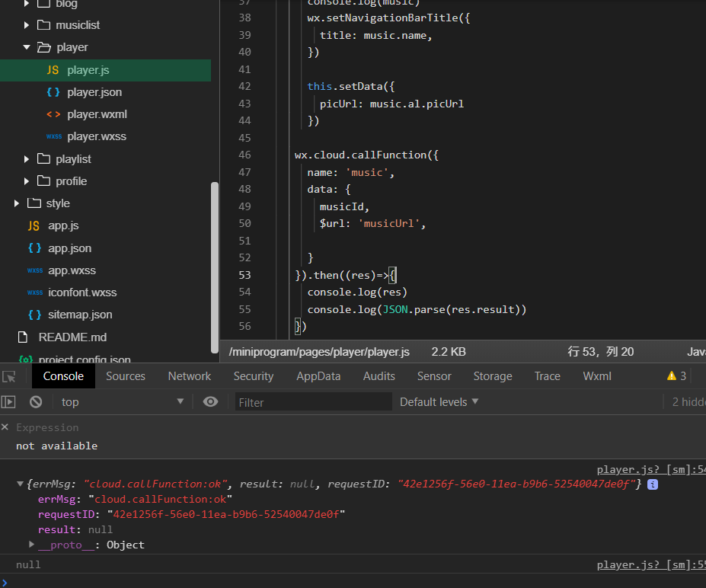
Task: Clear the console output
Action: click(x=36, y=402)
